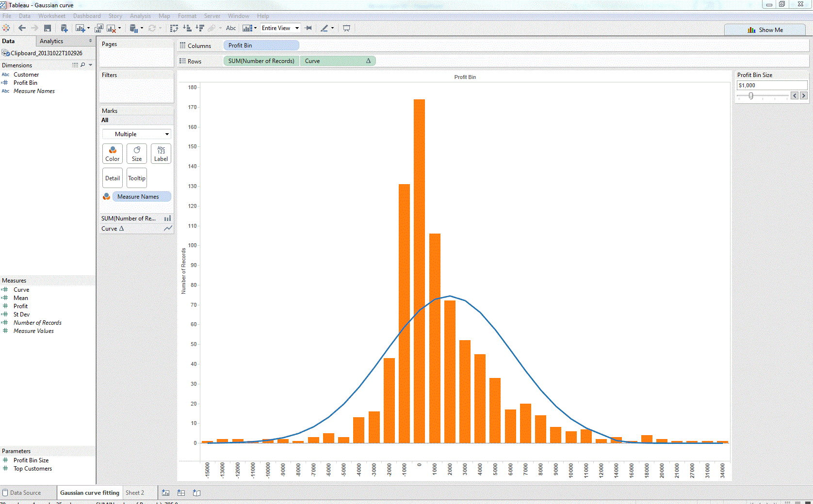Screen dimensions: 813x504
Task: Click the Size button in Marks card
Action: 136,154
